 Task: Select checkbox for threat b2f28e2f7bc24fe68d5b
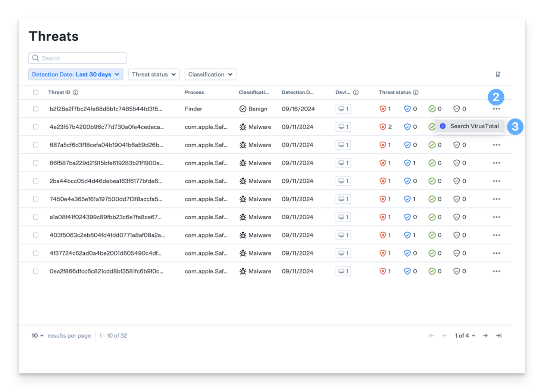[36, 109]
